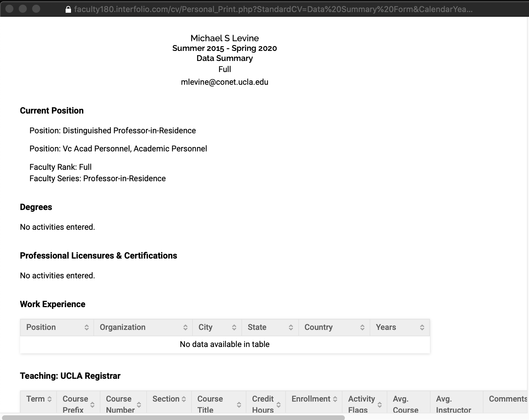
Task: Click 'Professional Licensures & Certifications' heading
Action: [98, 256]
